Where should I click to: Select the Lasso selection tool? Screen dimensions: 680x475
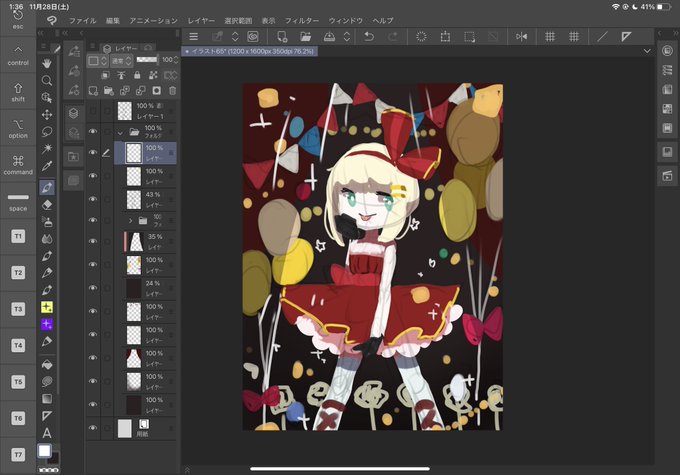tap(47, 131)
